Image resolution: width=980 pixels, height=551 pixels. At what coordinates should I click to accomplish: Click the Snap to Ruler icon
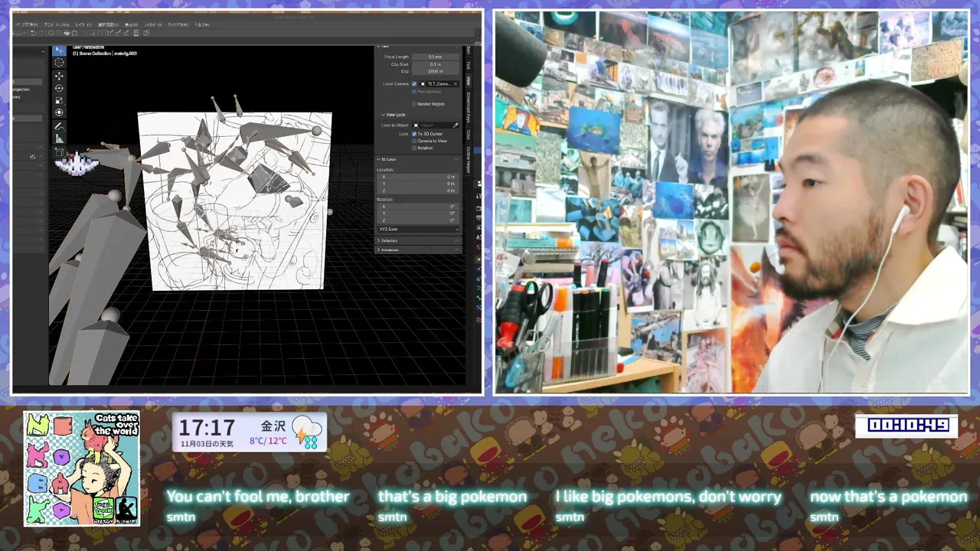click(x=109, y=33)
